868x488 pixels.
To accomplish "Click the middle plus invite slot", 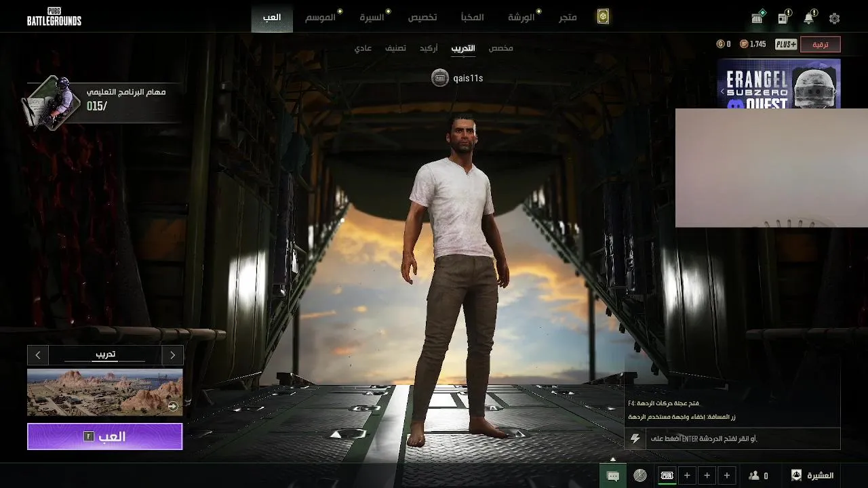I will click(x=707, y=476).
